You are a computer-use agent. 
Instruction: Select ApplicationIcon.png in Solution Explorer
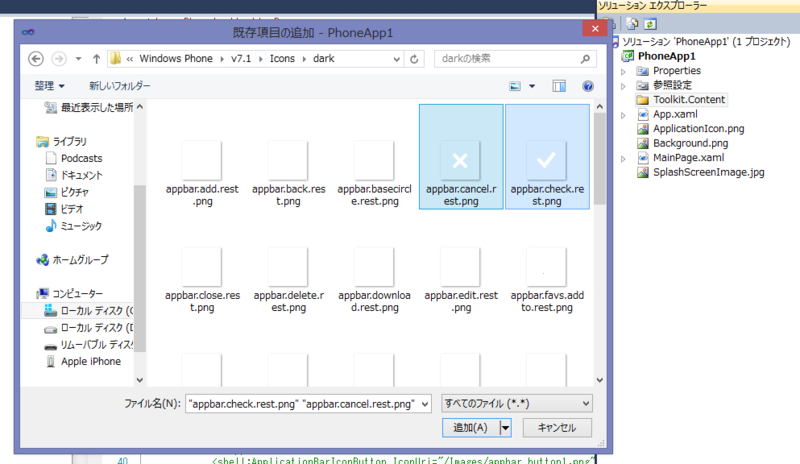(691, 129)
